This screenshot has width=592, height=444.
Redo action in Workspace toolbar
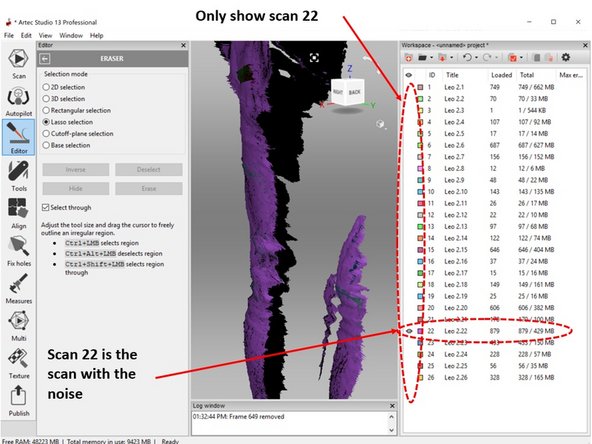tap(487, 57)
